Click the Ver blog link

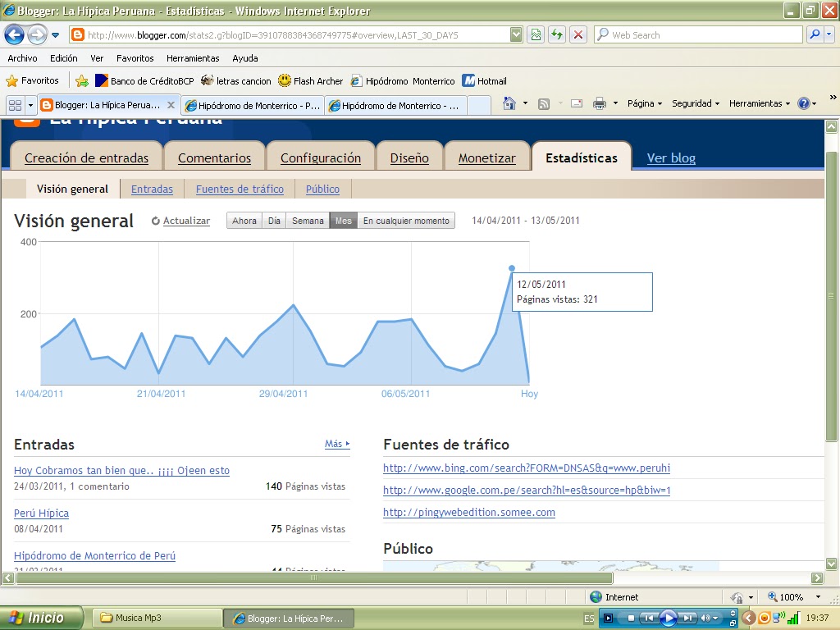pyautogui.click(x=671, y=158)
